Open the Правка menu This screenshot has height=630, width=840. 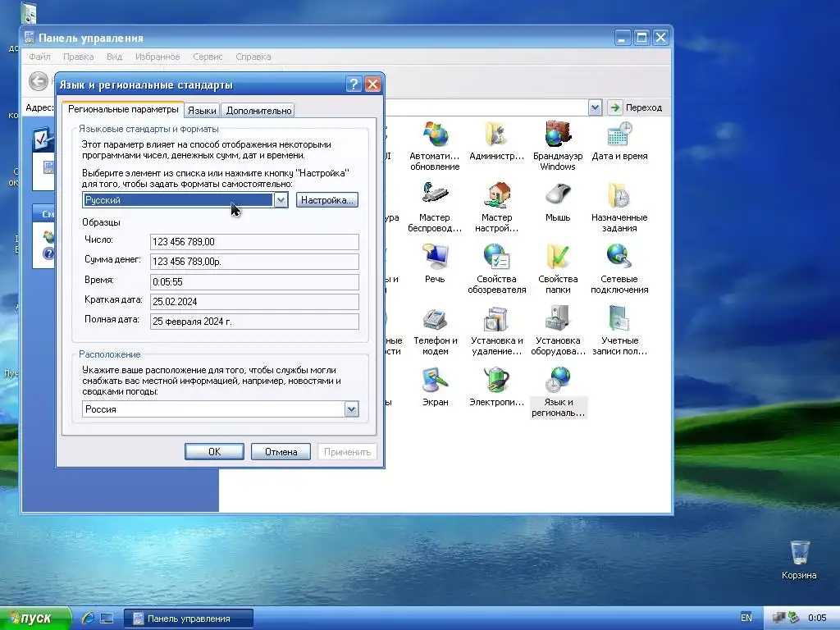(x=78, y=57)
